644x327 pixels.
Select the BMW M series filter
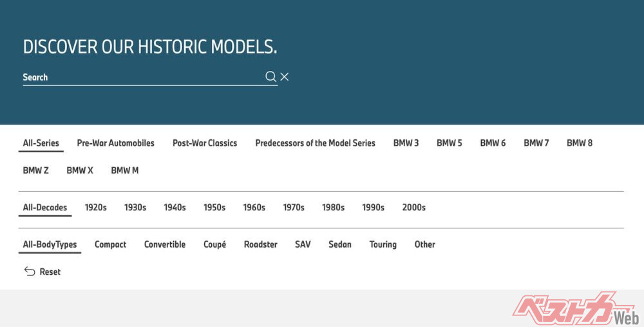click(x=124, y=171)
